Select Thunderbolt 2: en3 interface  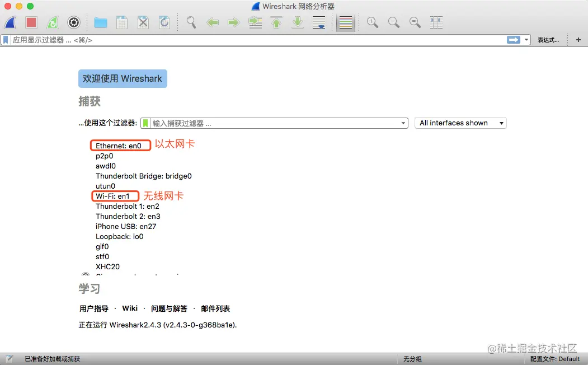tap(128, 217)
